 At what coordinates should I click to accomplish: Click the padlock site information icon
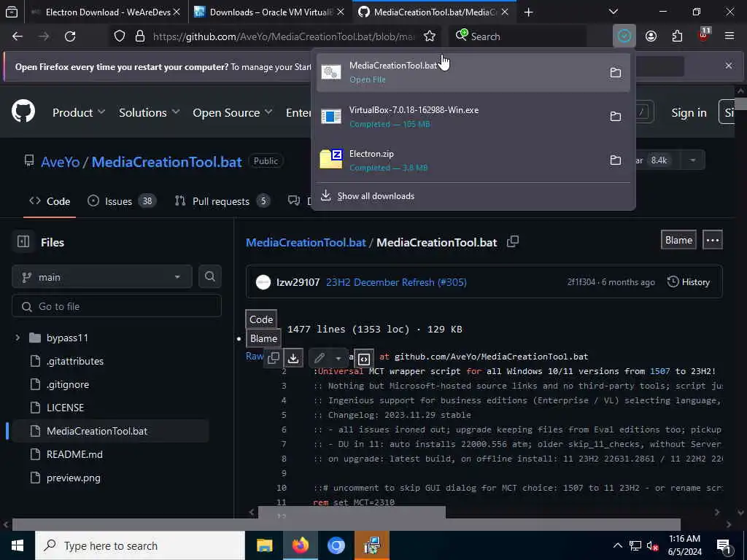(139, 36)
